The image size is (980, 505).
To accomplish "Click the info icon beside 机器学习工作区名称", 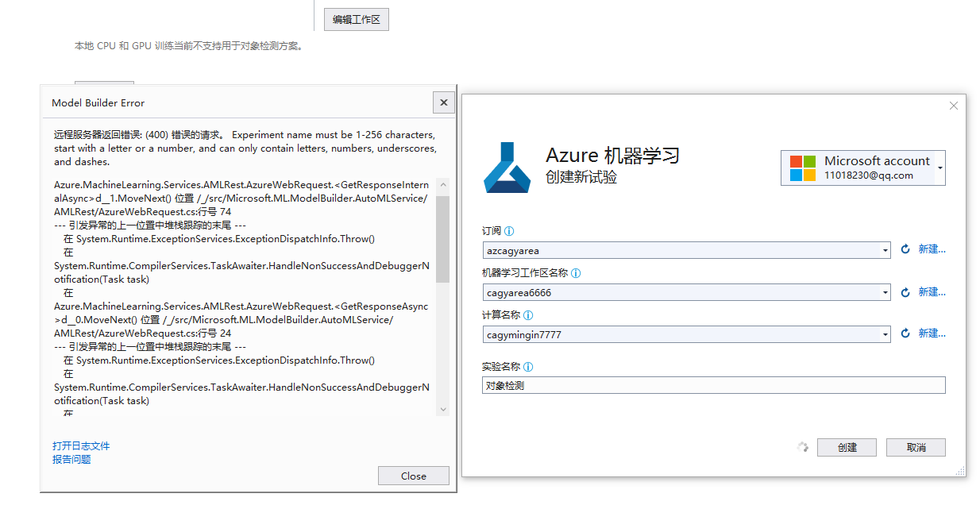I will [576, 273].
